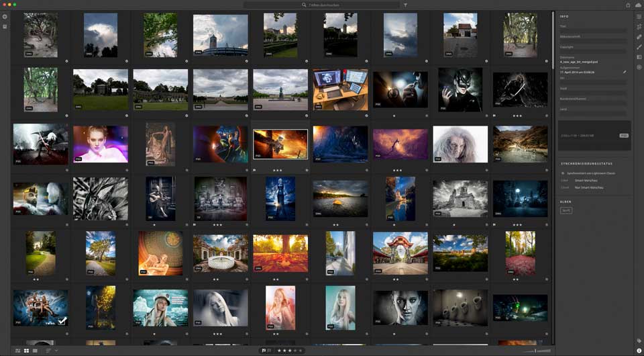This screenshot has width=644, height=356.
Task: Click the Sci-Fi album tag
Action: [566, 210]
